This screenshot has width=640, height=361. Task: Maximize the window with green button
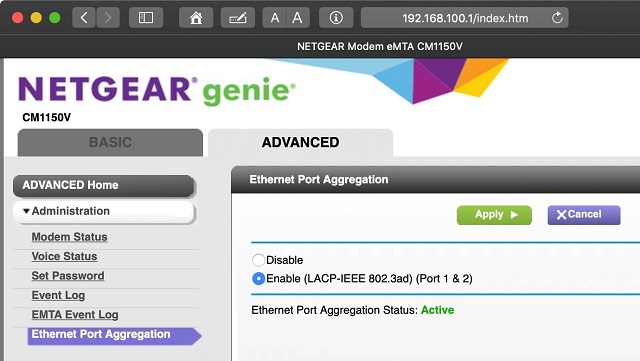click(x=55, y=18)
